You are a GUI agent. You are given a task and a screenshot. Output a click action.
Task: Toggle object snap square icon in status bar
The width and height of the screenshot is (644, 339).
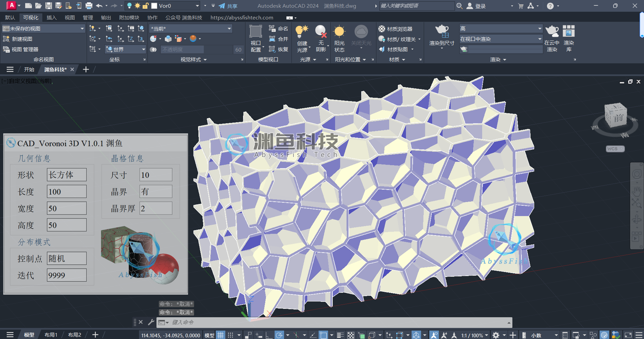(x=323, y=335)
